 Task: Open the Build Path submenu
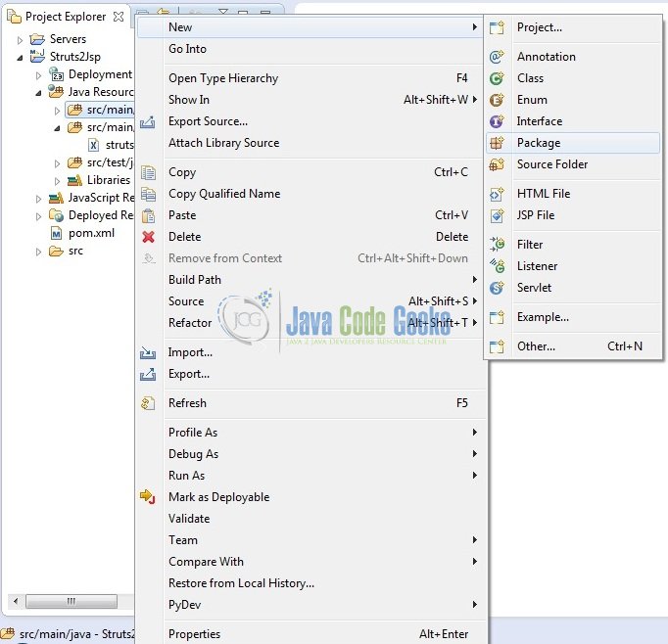coord(310,280)
